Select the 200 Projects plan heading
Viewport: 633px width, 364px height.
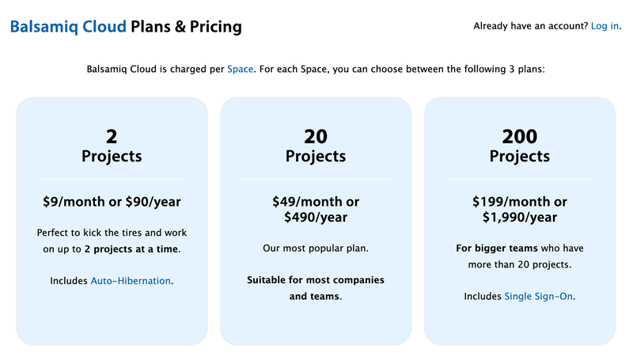[x=520, y=146]
